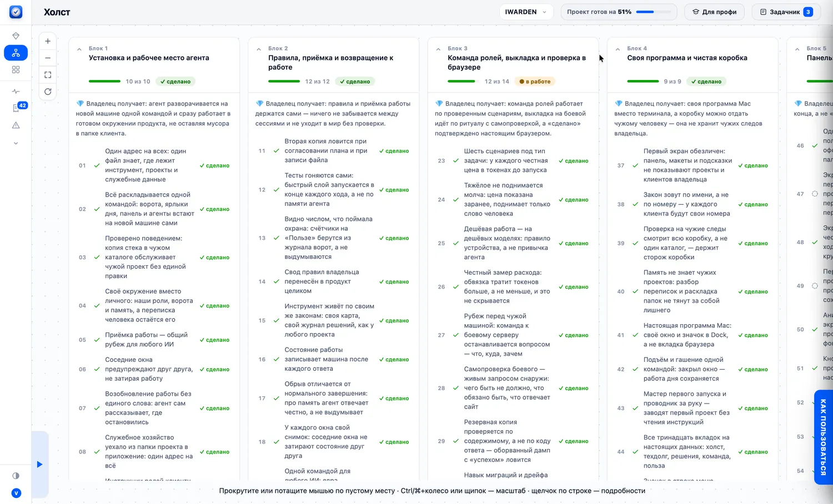Collapse Блок 5 with its chevron
Image resolution: width=833 pixels, height=504 pixels.
pos(797,49)
